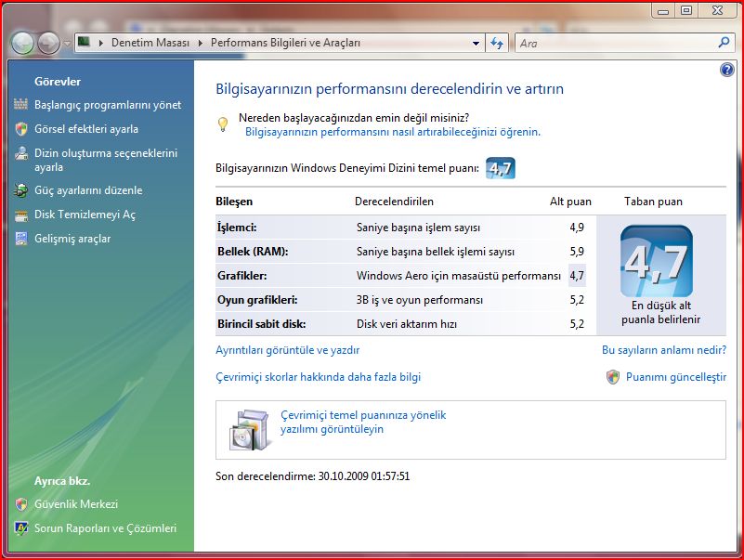Click the Güç ayarlarını düzenle icon
The image size is (744, 560).
pyautogui.click(x=20, y=190)
